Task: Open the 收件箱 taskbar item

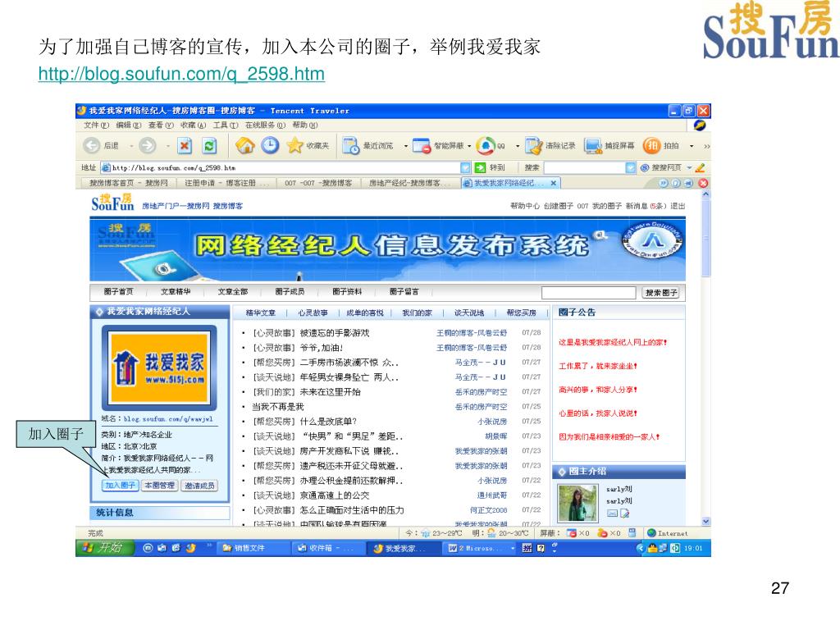Action: click(x=327, y=548)
